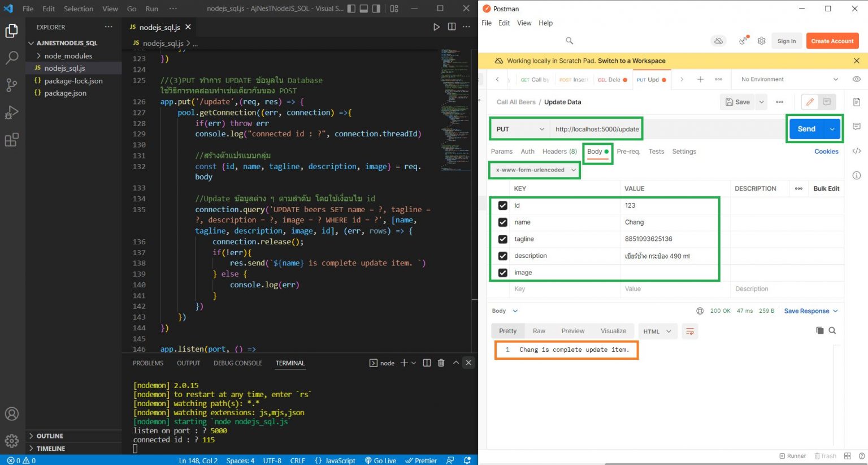Open Search view in VS Code activity bar

tap(12, 58)
